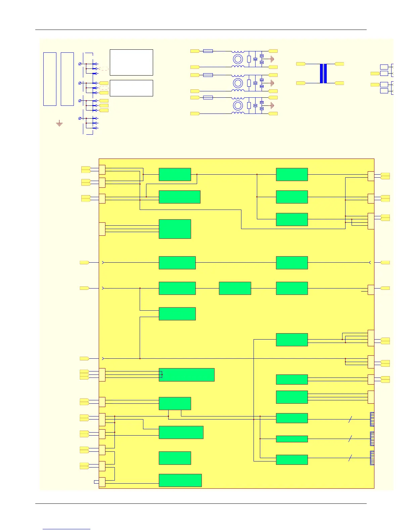Screen dimensions: 411x532
Task: Select the smaller white box beneath the larger one
Action: point(131,88)
